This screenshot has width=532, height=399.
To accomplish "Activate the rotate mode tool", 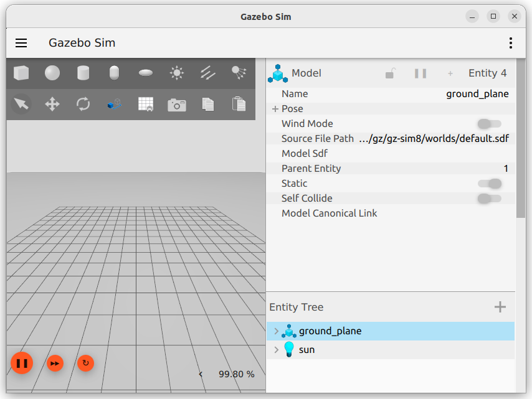I will [x=83, y=104].
